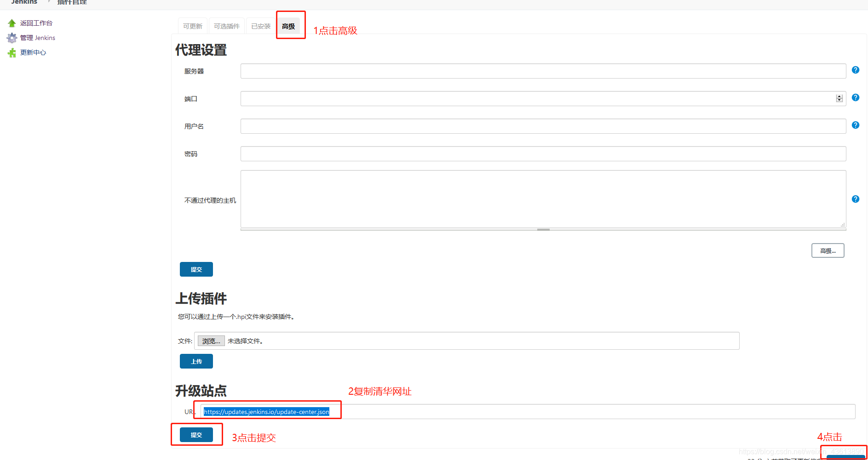The height and width of the screenshot is (460, 868).
Task: Click the green up-arrow return icon
Action: tap(12, 23)
